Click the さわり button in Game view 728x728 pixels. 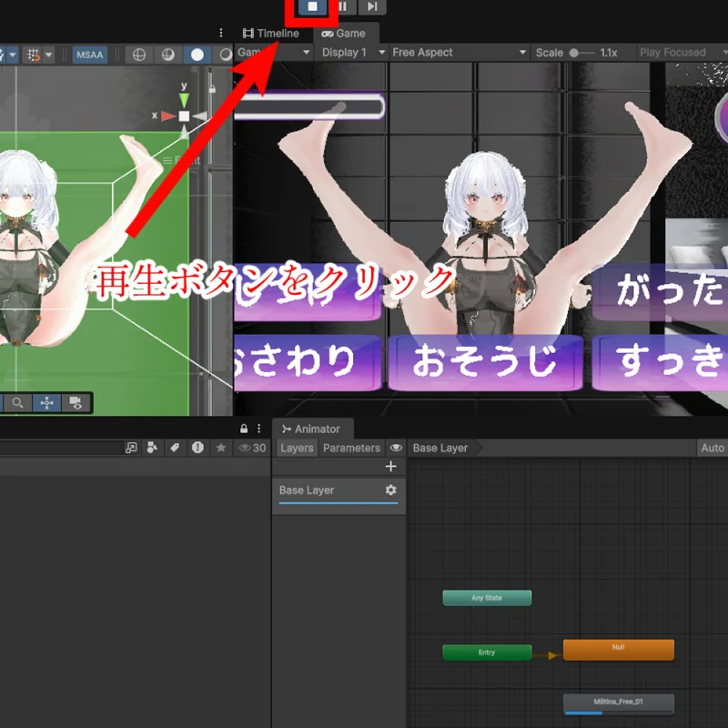point(308,362)
